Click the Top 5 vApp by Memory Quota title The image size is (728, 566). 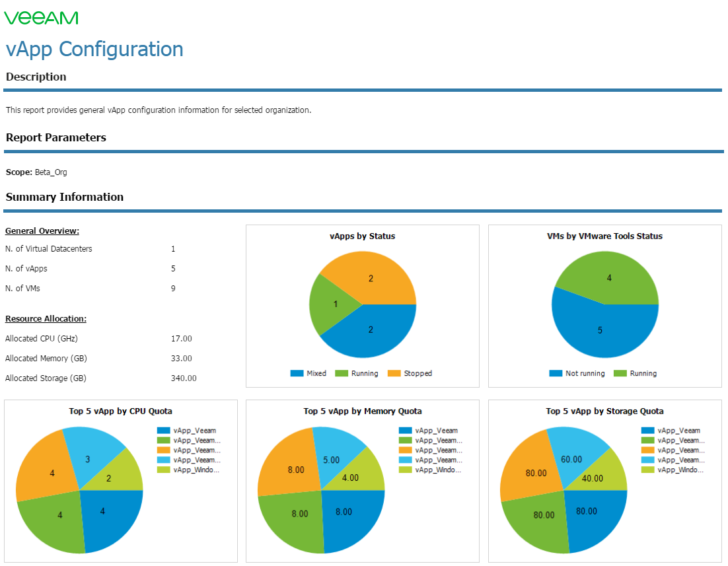[x=363, y=411]
